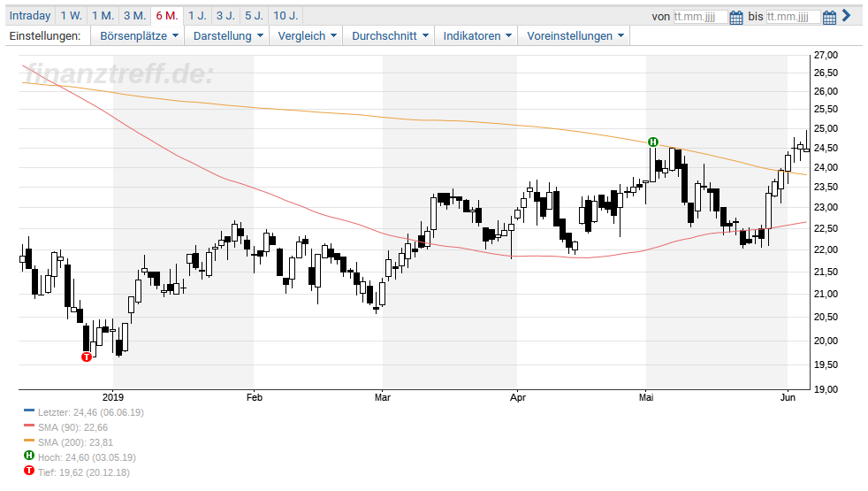Click 'Hoch: 24,60 (03.05.19)' legend text
This screenshot has height=491, width=868.
(x=87, y=457)
